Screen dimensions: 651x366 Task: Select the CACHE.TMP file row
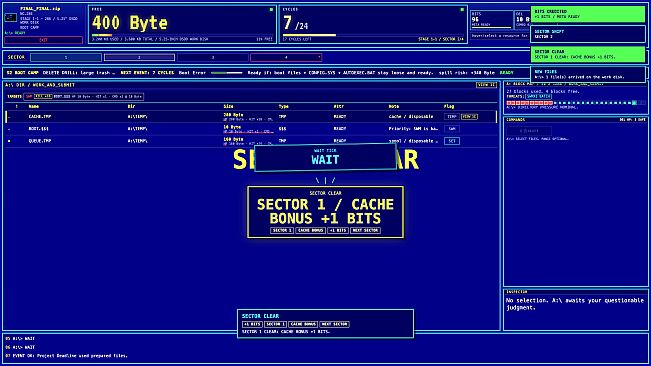(251, 117)
